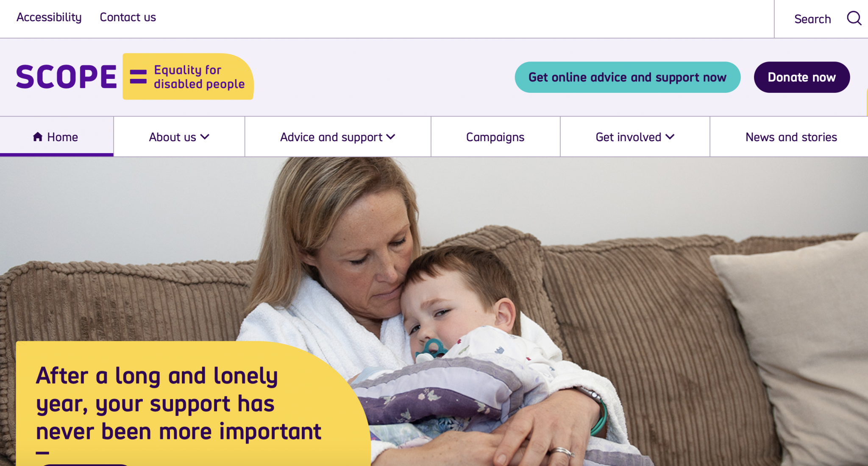This screenshot has height=466, width=868.
Task: Click the Donate now button
Action: 801,77
